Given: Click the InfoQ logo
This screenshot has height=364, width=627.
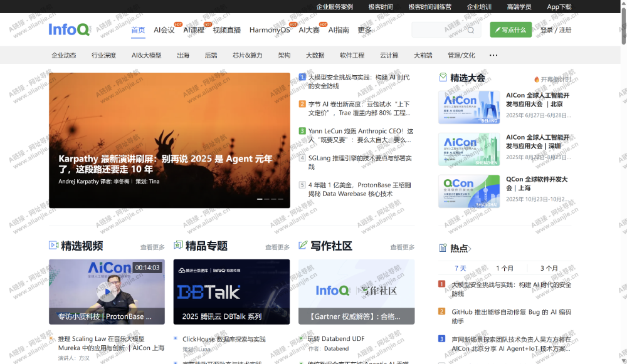Looking at the screenshot, I should click(x=69, y=29).
